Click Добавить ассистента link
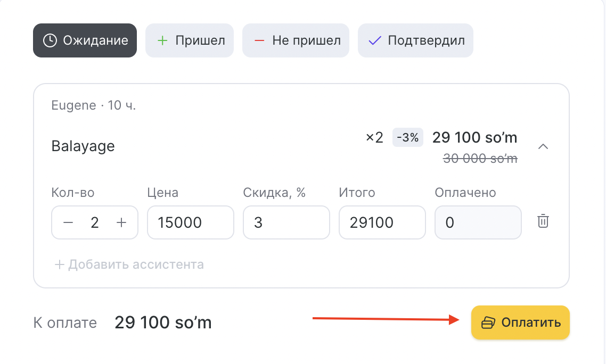 pos(129,264)
